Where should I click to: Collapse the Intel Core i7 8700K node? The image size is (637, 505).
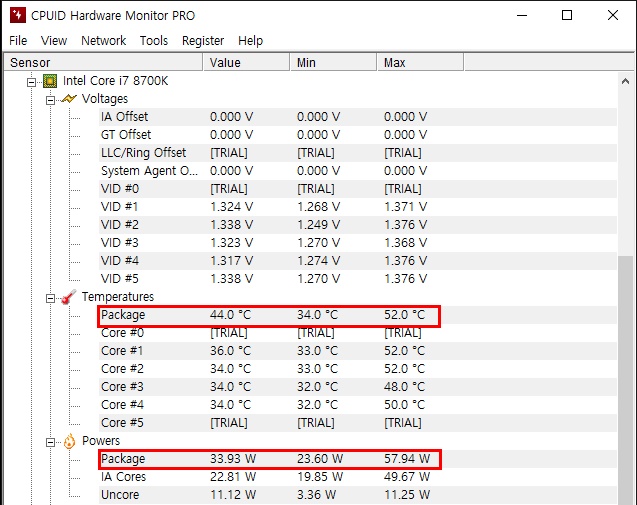click(x=31, y=82)
